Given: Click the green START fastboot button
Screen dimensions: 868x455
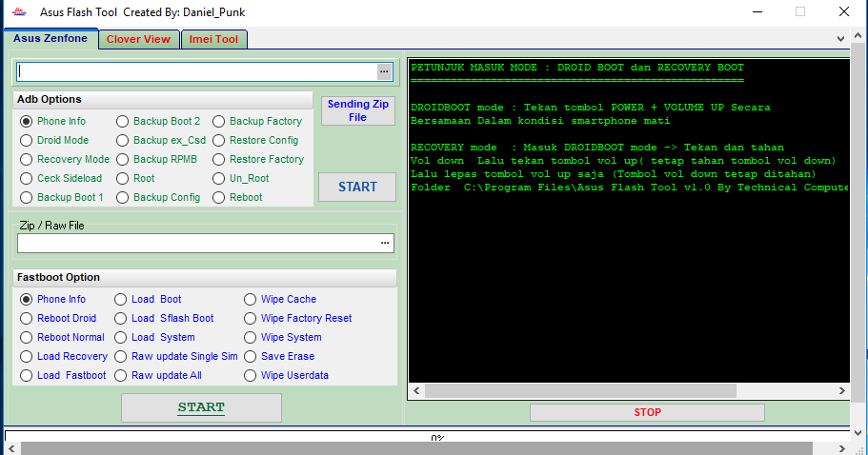Looking at the screenshot, I should coord(201,407).
